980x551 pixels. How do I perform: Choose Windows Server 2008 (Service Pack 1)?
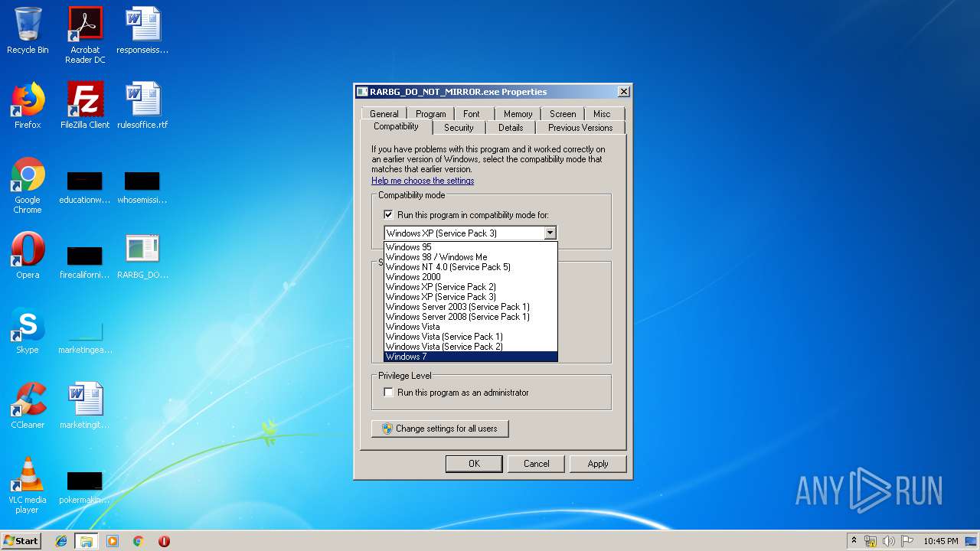coord(470,317)
